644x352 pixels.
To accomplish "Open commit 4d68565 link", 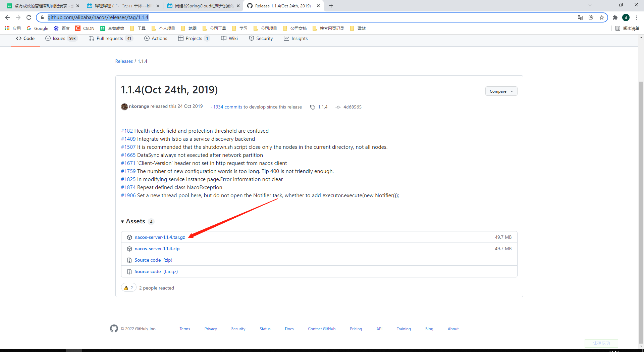I will coord(353,107).
